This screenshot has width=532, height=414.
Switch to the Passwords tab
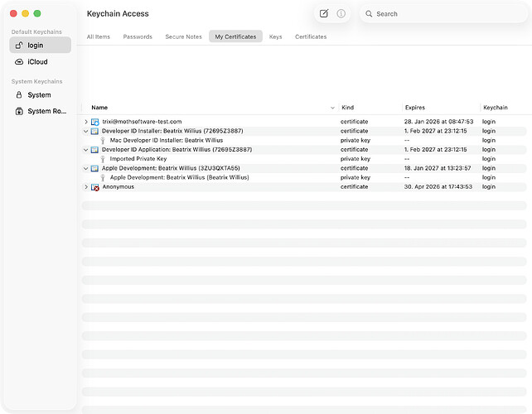click(x=138, y=36)
